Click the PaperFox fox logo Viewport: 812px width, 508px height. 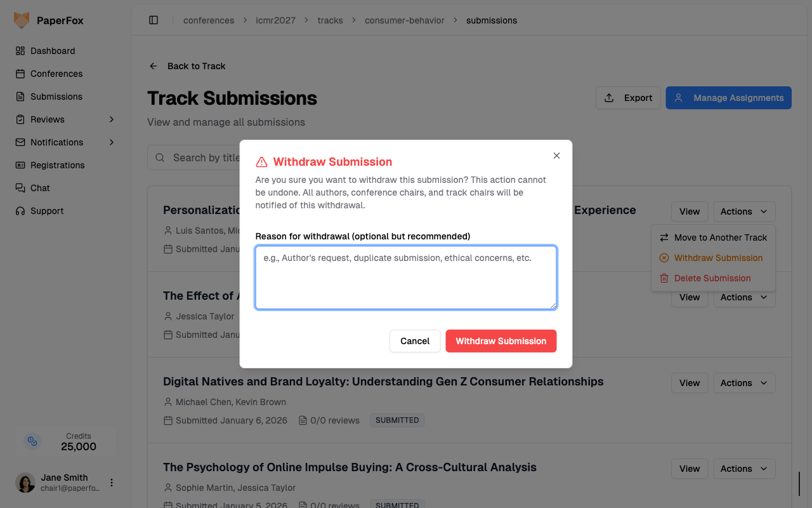22,20
